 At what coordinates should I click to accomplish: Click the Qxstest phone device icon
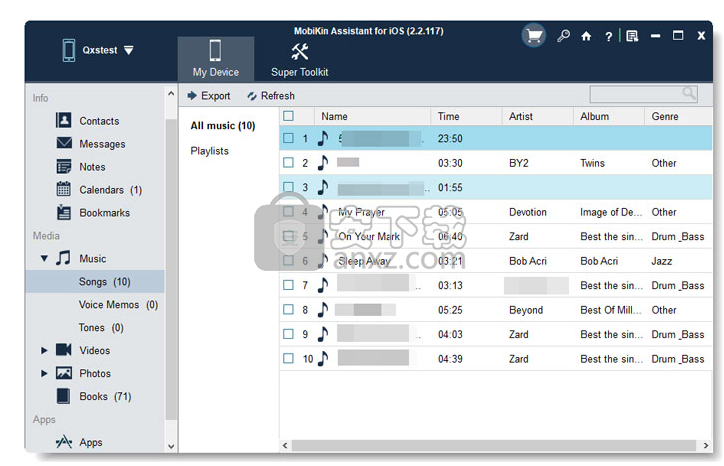69,50
